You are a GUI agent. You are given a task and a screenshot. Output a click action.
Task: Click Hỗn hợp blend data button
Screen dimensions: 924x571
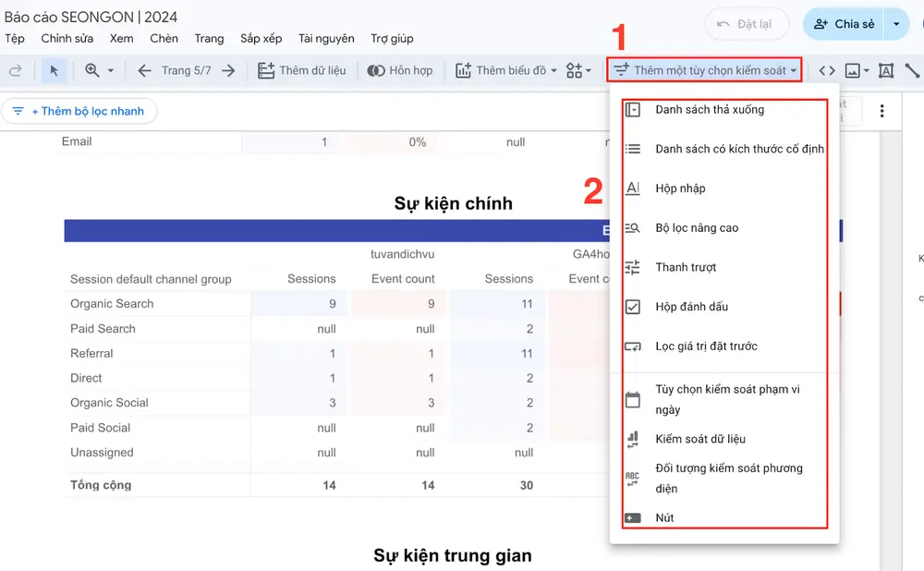click(x=399, y=71)
